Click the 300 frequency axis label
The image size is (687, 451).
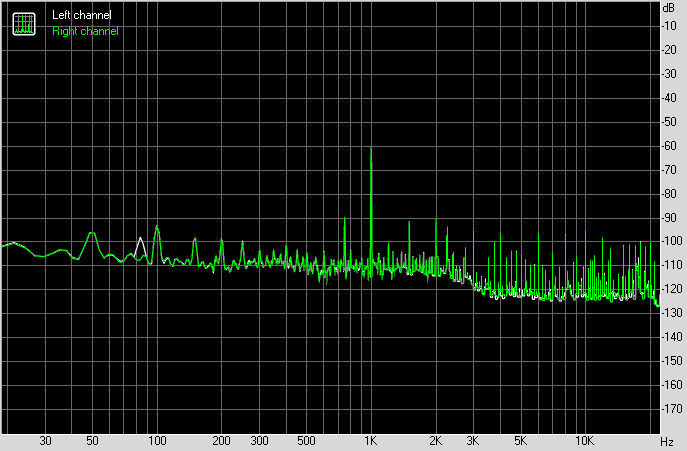click(x=259, y=441)
